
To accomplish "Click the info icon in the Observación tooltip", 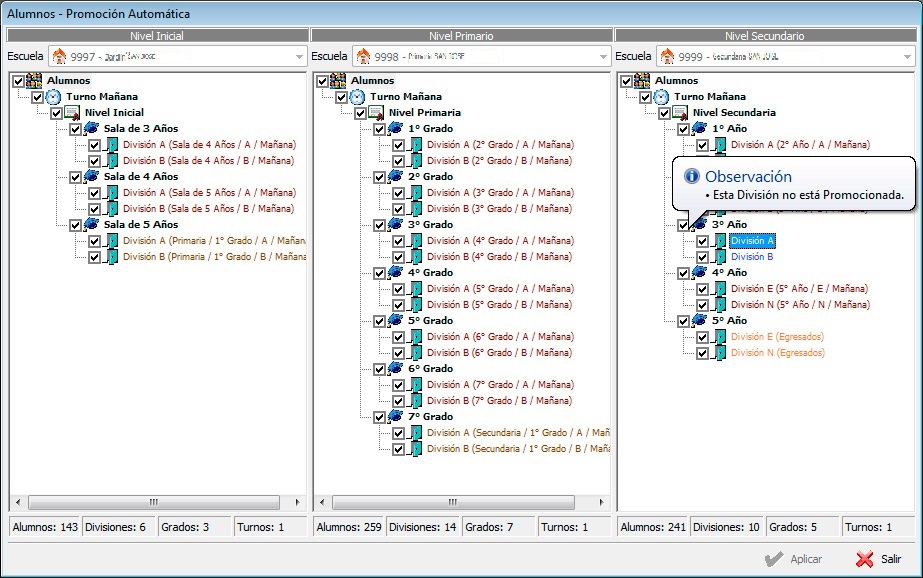I will pyautogui.click(x=692, y=176).
